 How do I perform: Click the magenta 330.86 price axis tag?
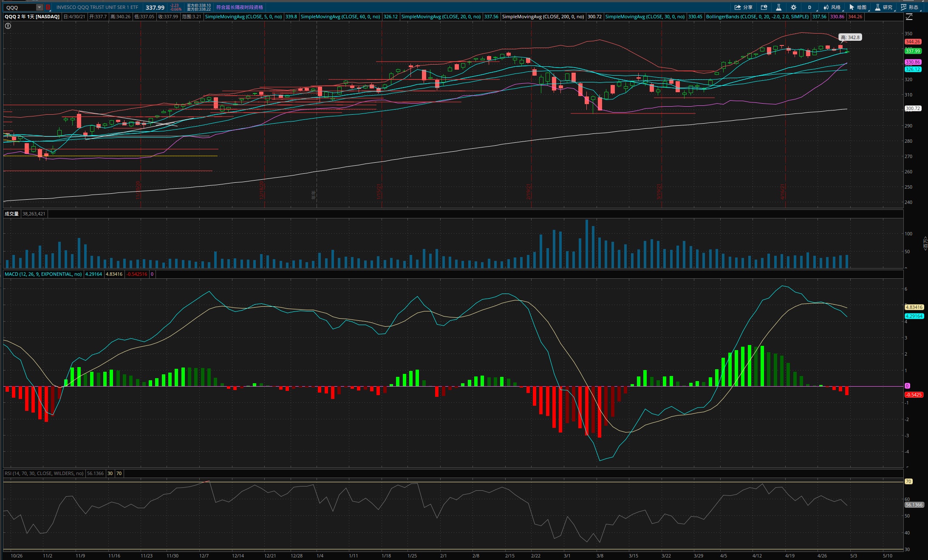[x=912, y=62]
